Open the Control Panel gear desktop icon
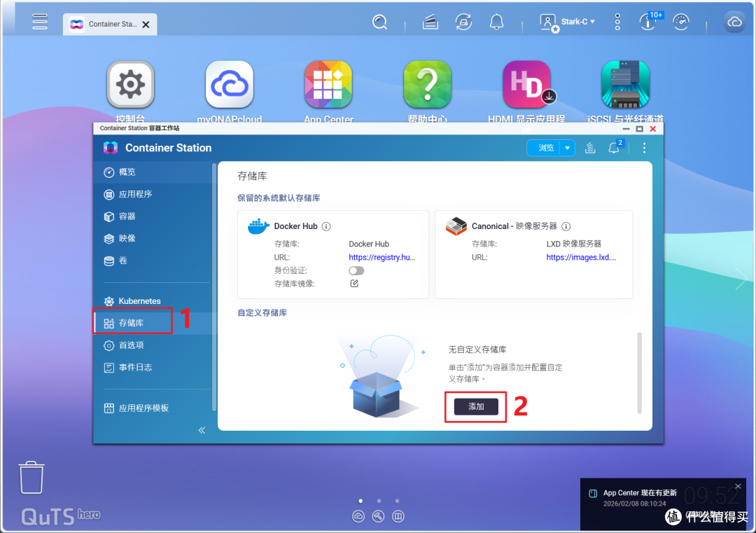This screenshot has width=756, height=533. pyautogui.click(x=130, y=85)
